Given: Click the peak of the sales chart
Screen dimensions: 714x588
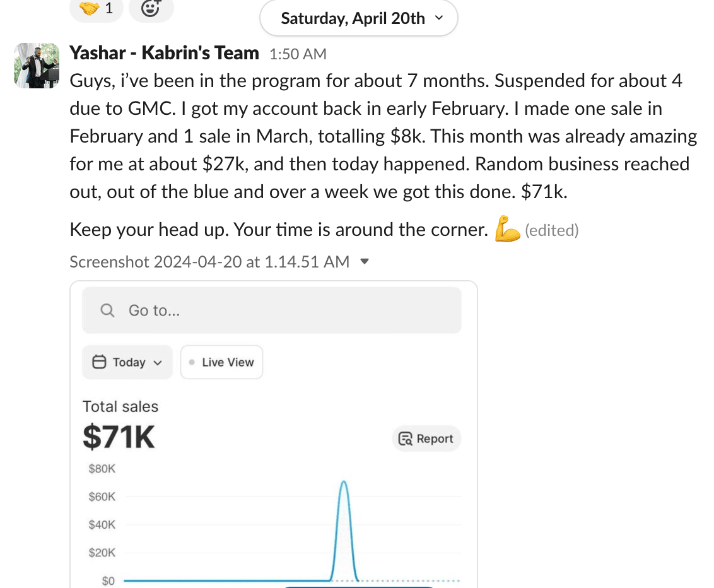Looking at the screenshot, I should coord(344,482).
